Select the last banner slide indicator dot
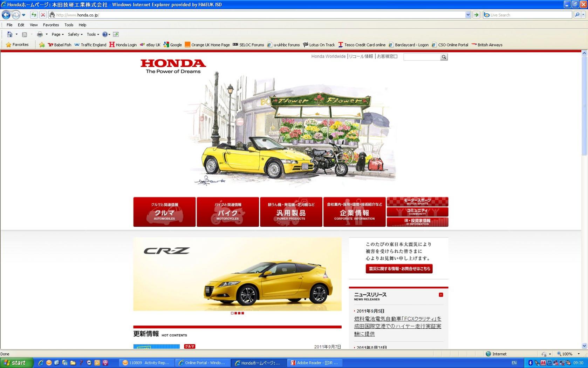The width and height of the screenshot is (588, 368). pyautogui.click(x=242, y=313)
